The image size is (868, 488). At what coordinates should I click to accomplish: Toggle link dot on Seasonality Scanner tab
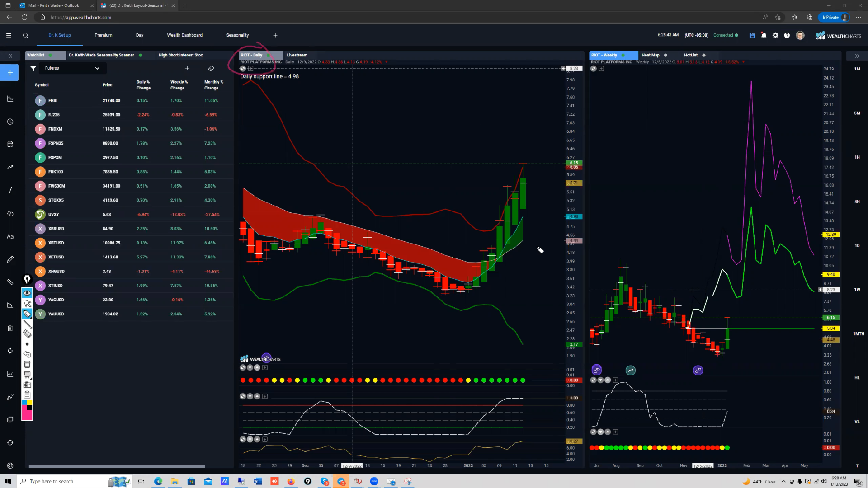[x=141, y=55]
